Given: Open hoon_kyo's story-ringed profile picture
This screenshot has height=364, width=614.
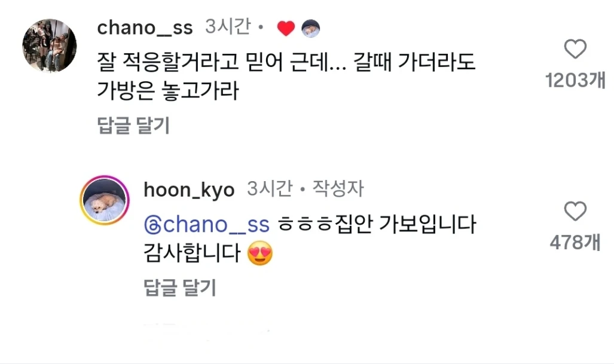Looking at the screenshot, I should (x=105, y=200).
